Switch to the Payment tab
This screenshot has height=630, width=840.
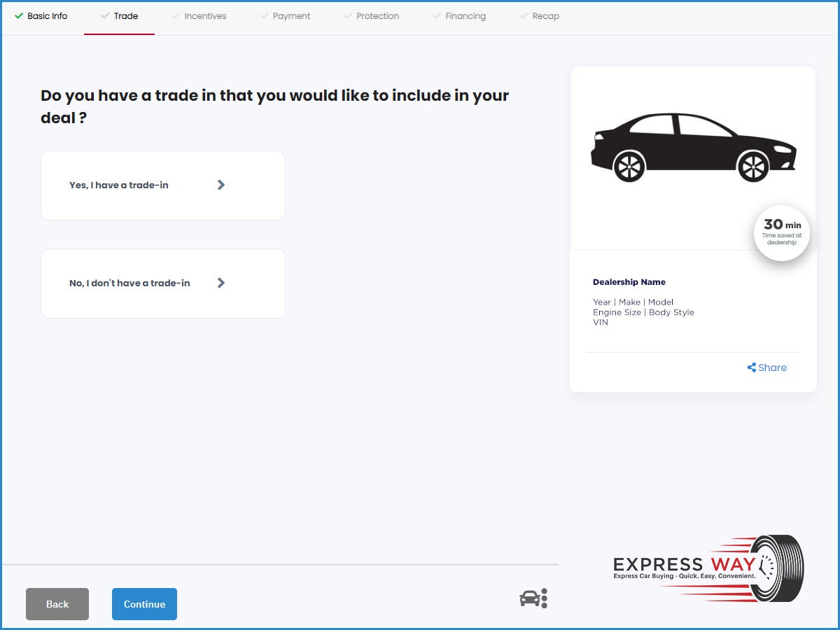(291, 16)
